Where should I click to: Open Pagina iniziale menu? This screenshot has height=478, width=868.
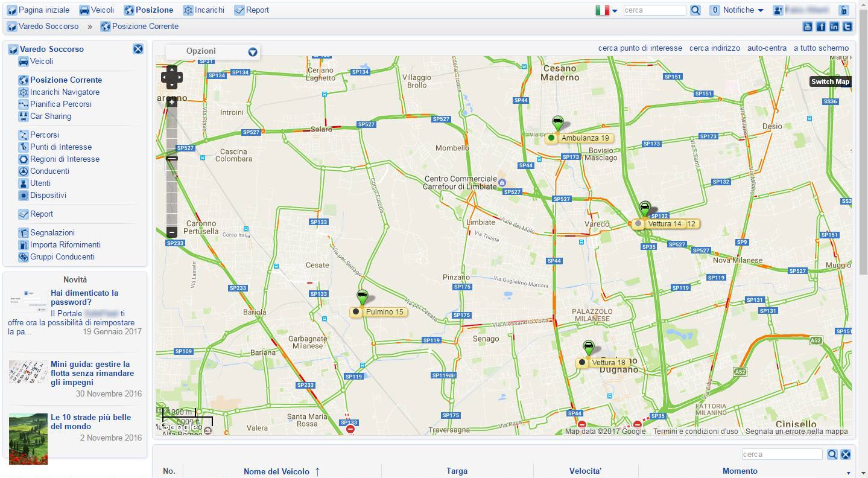click(38, 10)
